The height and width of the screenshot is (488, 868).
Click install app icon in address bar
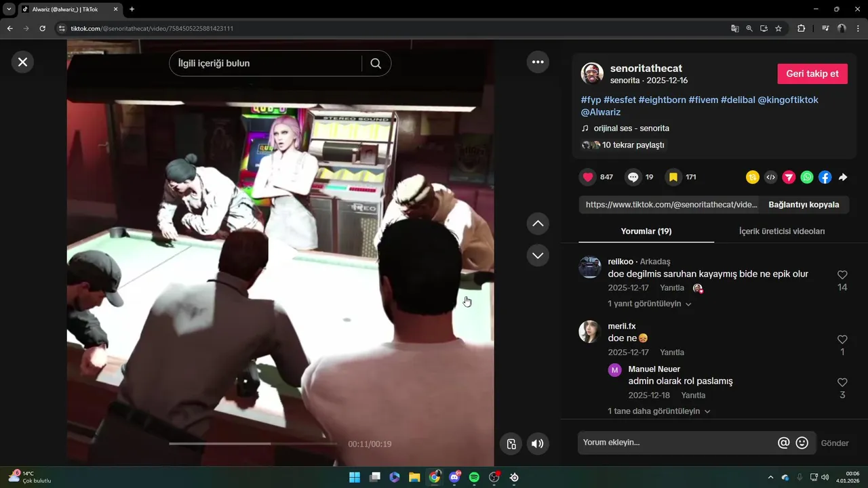(x=764, y=28)
